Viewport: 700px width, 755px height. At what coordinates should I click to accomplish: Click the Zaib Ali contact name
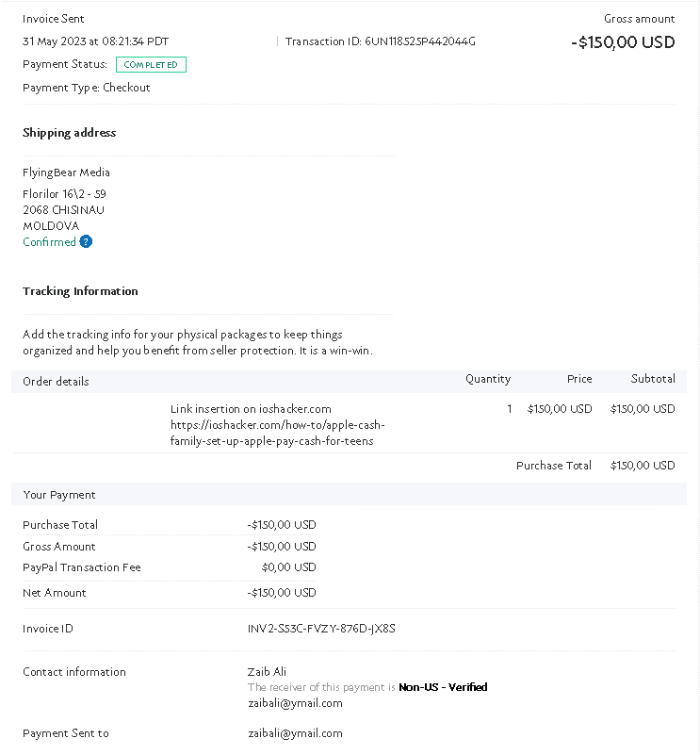point(267,672)
